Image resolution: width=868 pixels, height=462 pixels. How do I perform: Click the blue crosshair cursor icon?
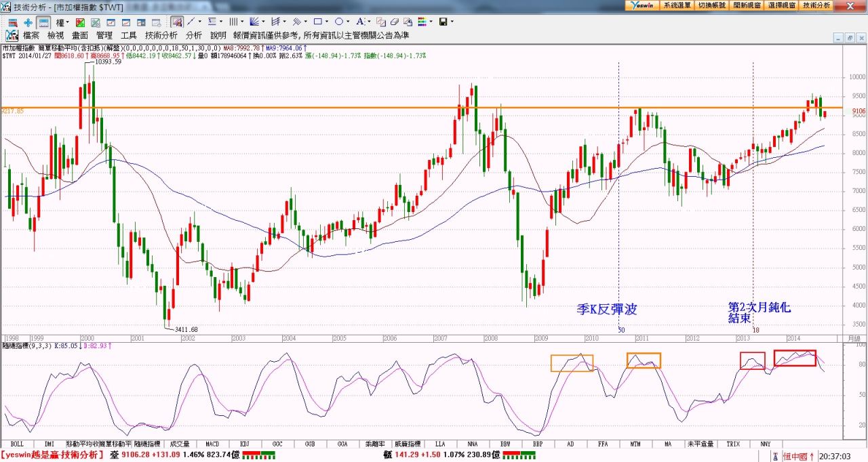point(28,22)
